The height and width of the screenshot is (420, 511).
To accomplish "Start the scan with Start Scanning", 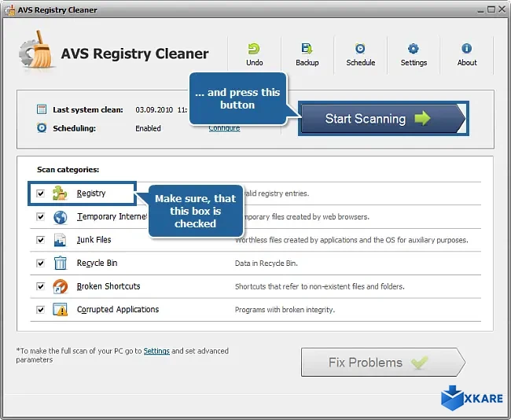I will [384, 118].
